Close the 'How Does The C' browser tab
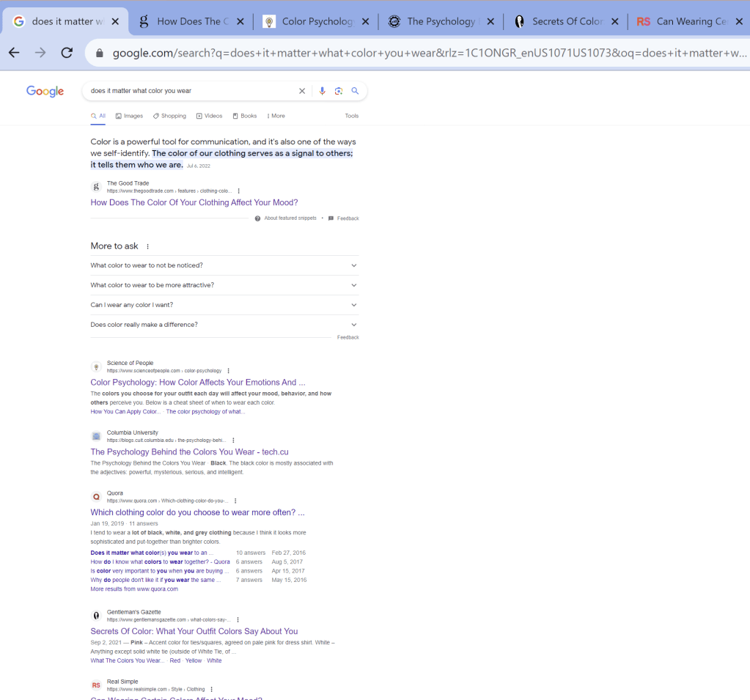Screen dimensions: 750x700 pyautogui.click(x=240, y=21)
